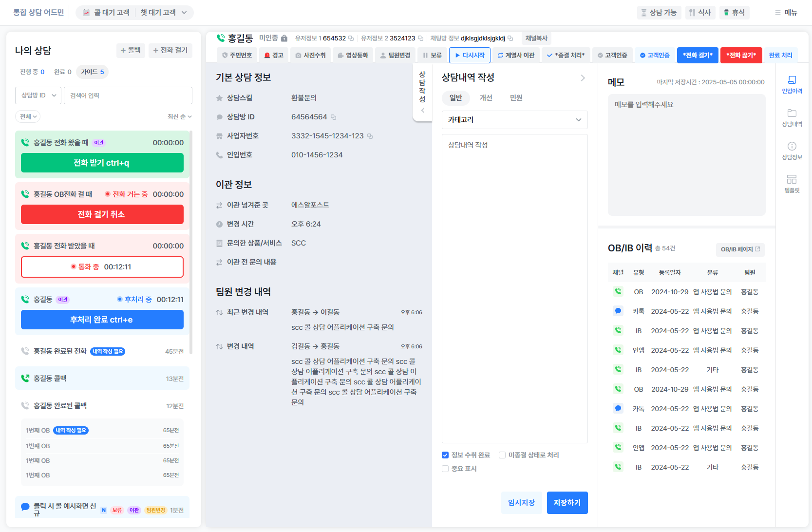Copy the 채팅방 정보 value icon
Viewport: 812px width, 532px height.
pos(510,38)
